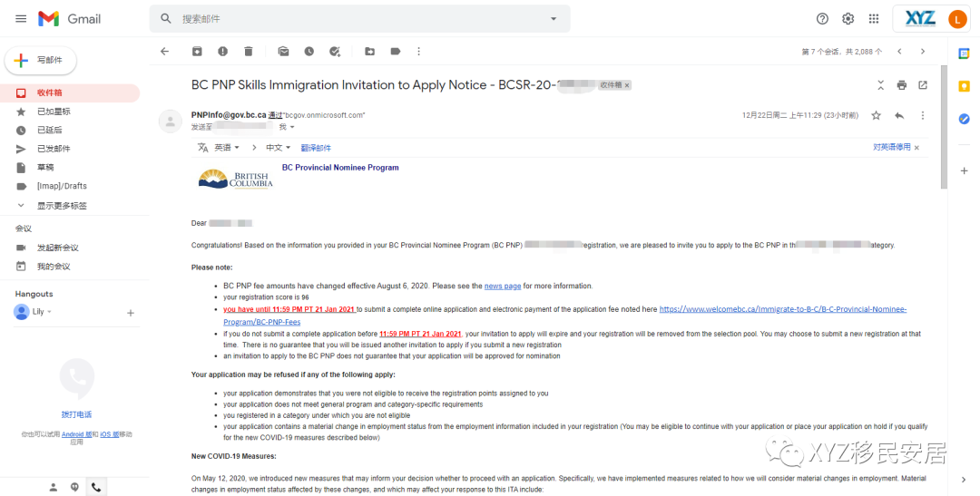The height and width of the screenshot is (496, 980).
Task: Go to newer conversation arrow
Action: click(x=899, y=51)
